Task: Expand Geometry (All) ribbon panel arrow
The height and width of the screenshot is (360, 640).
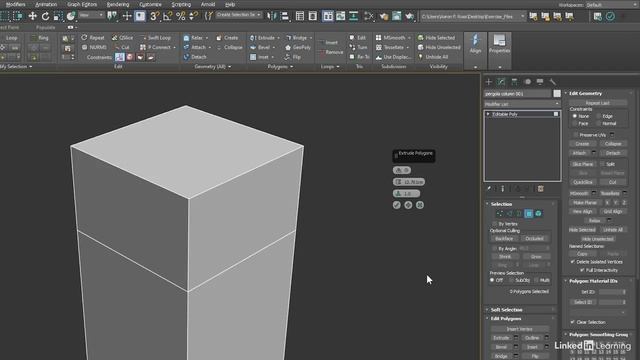Action: click(x=229, y=67)
